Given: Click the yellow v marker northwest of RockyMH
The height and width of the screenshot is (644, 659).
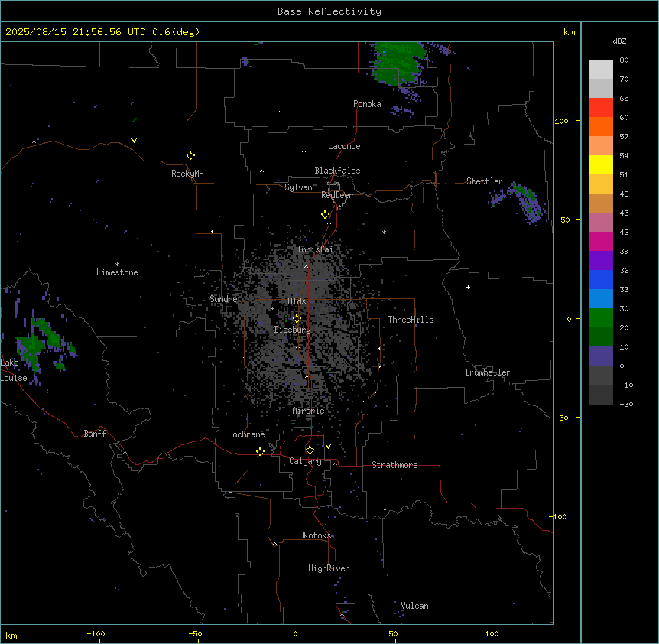Looking at the screenshot, I should pyautogui.click(x=134, y=141).
